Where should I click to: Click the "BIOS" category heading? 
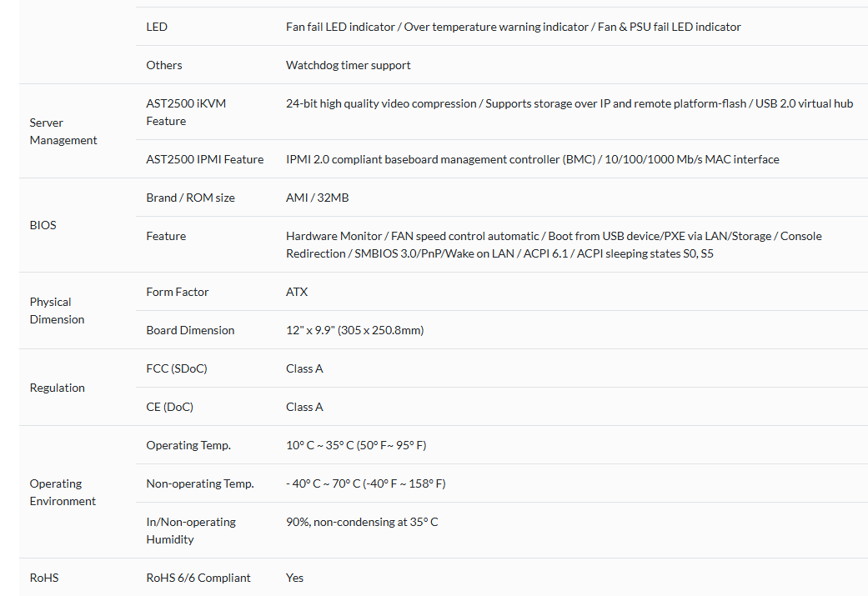click(x=43, y=225)
